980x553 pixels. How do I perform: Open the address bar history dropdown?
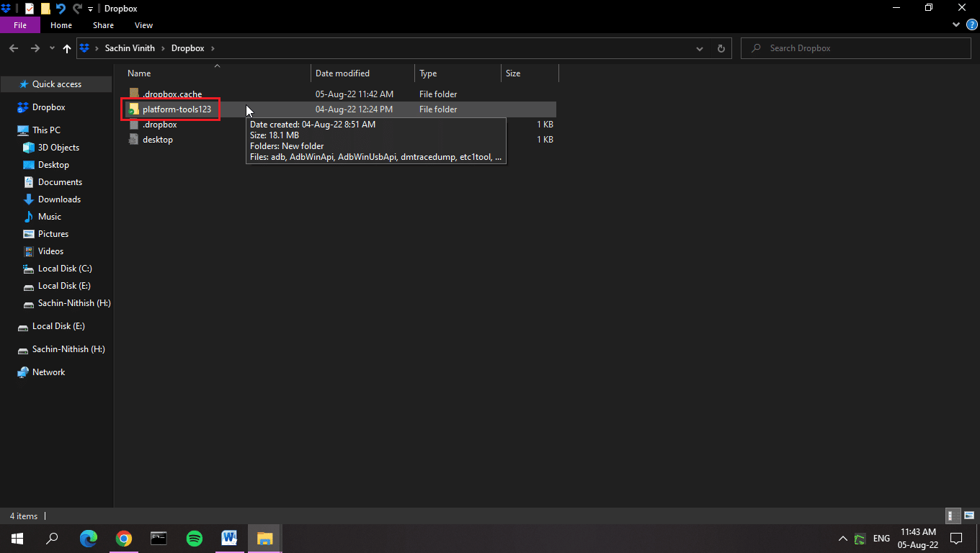click(x=699, y=48)
